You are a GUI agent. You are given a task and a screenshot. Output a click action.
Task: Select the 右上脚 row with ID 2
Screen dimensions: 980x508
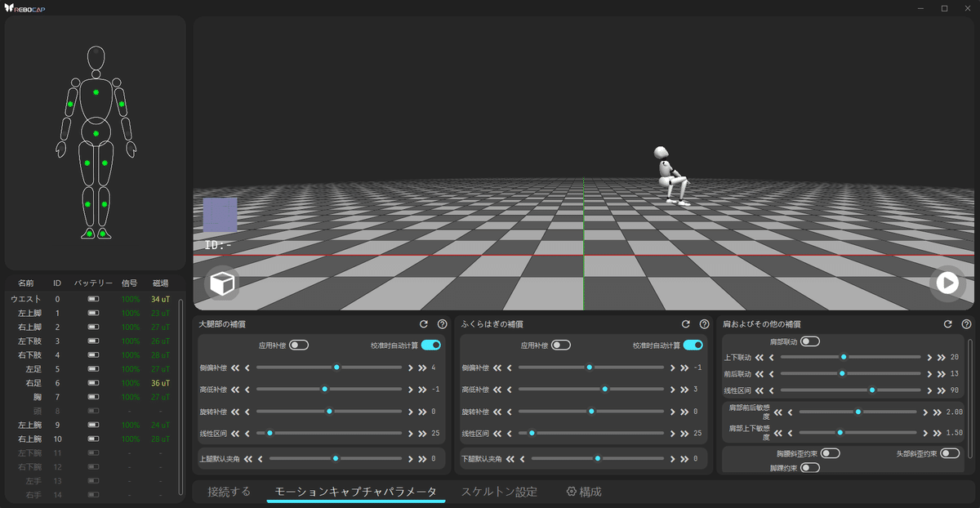pos(91,327)
